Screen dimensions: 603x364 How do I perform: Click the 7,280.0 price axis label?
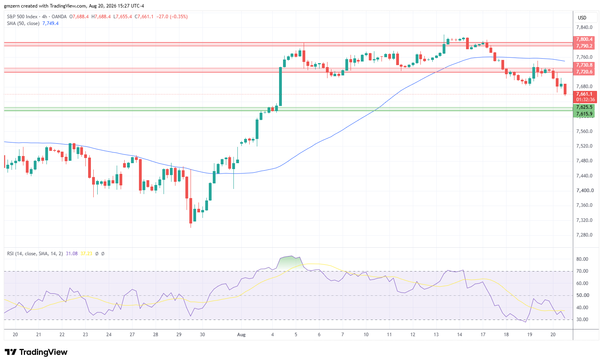(x=584, y=235)
